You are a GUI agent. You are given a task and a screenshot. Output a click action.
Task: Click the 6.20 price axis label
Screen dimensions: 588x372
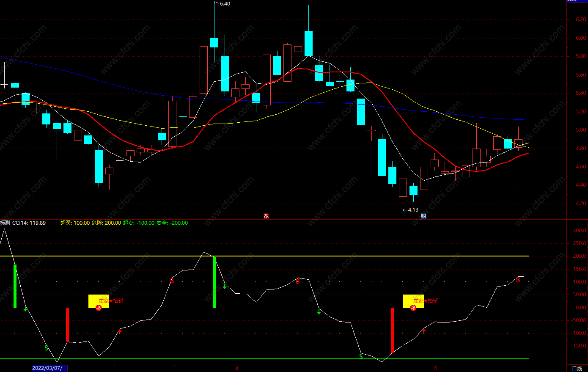click(581, 19)
